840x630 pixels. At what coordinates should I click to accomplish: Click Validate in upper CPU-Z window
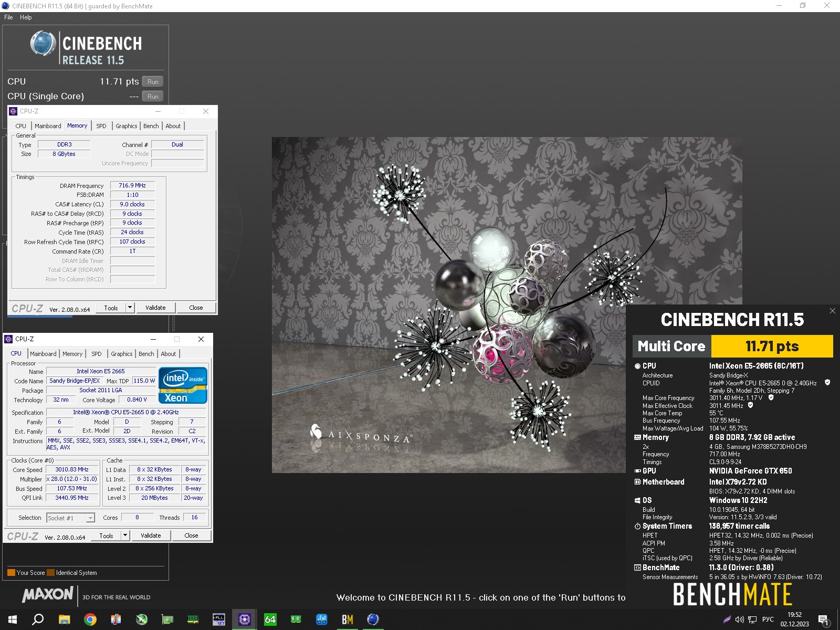[155, 308]
